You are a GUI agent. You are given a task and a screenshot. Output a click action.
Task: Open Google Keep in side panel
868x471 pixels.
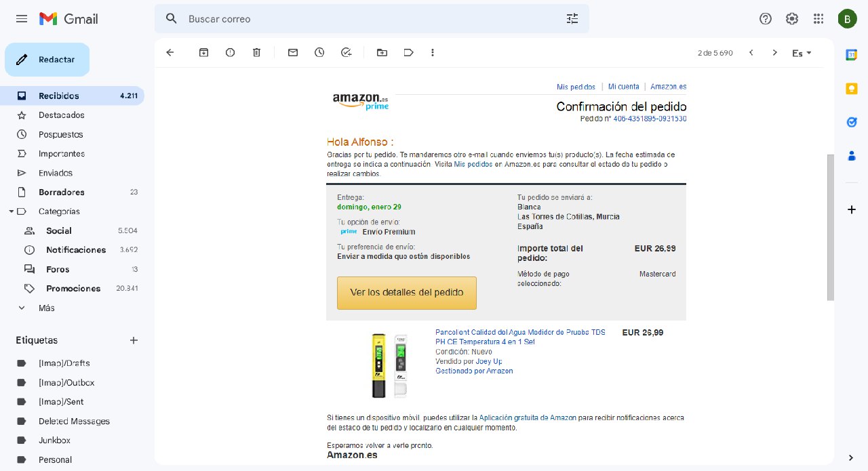[x=851, y=89]
